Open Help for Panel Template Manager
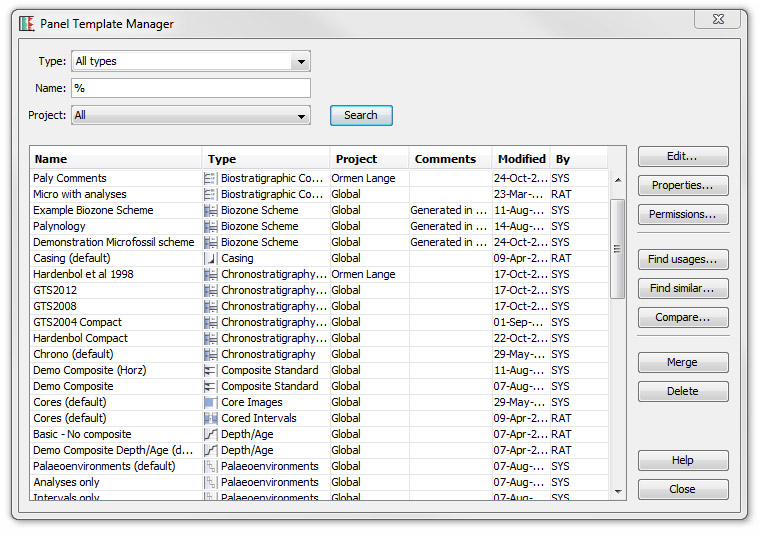This screenshot has width=759, height=534. click(x=683, y=460)
